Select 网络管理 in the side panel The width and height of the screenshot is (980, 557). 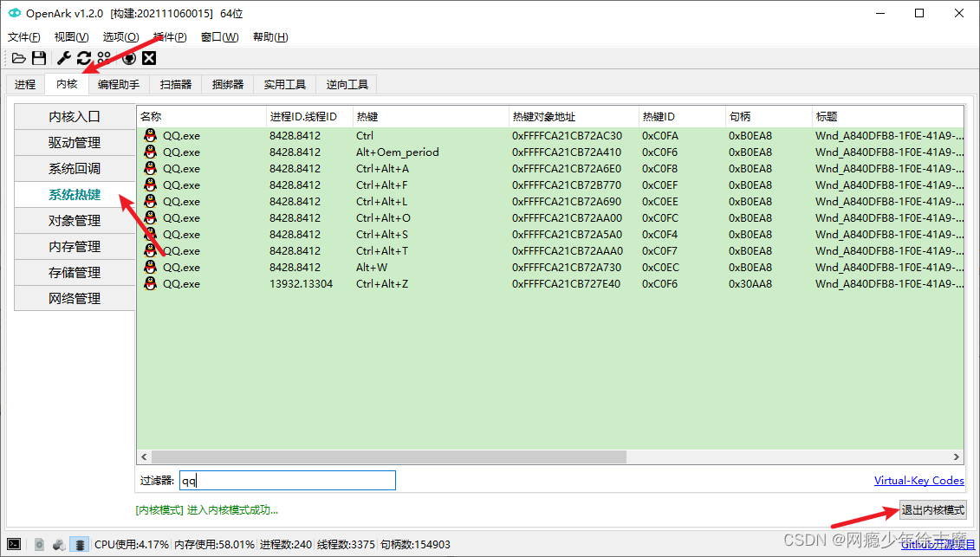pos(75,299)
